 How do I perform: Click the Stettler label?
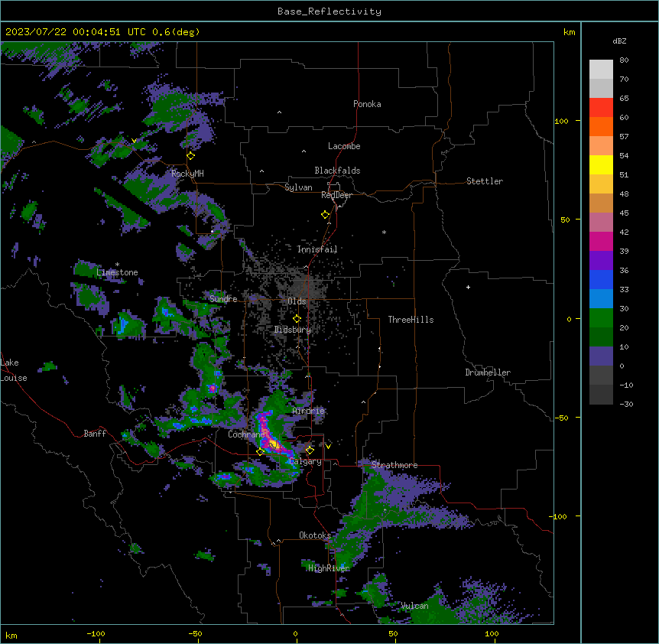pyautogui.click(x=485, y=181)
